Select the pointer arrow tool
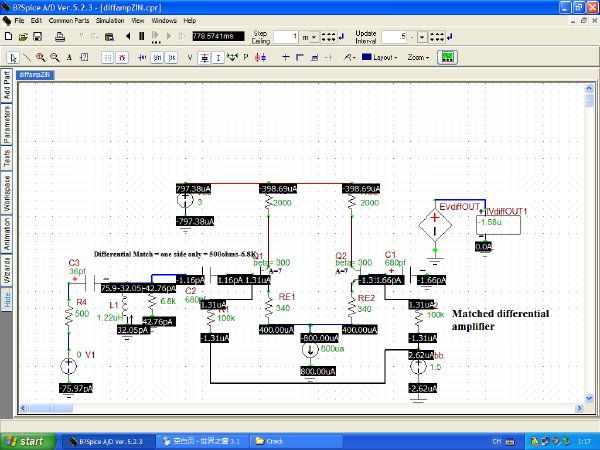Screen dimensions: 600x450 13,58
